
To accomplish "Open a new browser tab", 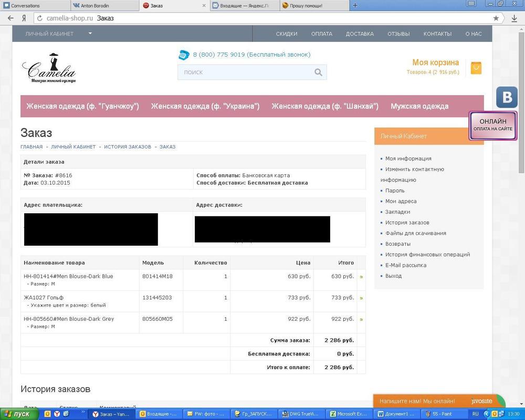I will (355, 5).
